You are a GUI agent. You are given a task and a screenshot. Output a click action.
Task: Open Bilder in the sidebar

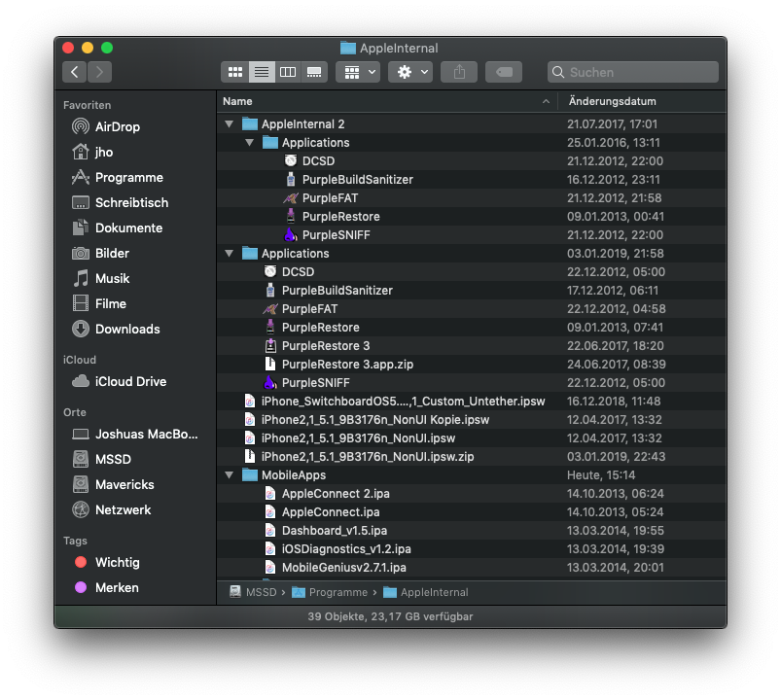[x=100, y=253]
